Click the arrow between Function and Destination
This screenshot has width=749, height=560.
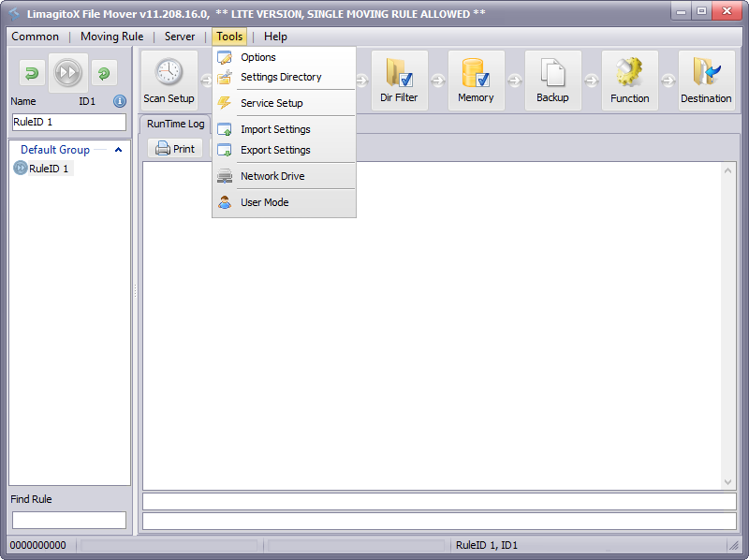668,81
